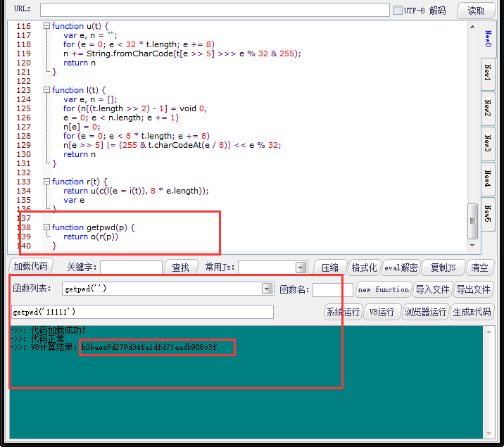This screenshot has width=504, height=447.
Task: Switch to the New2 tab
Action: pos(488,108)
